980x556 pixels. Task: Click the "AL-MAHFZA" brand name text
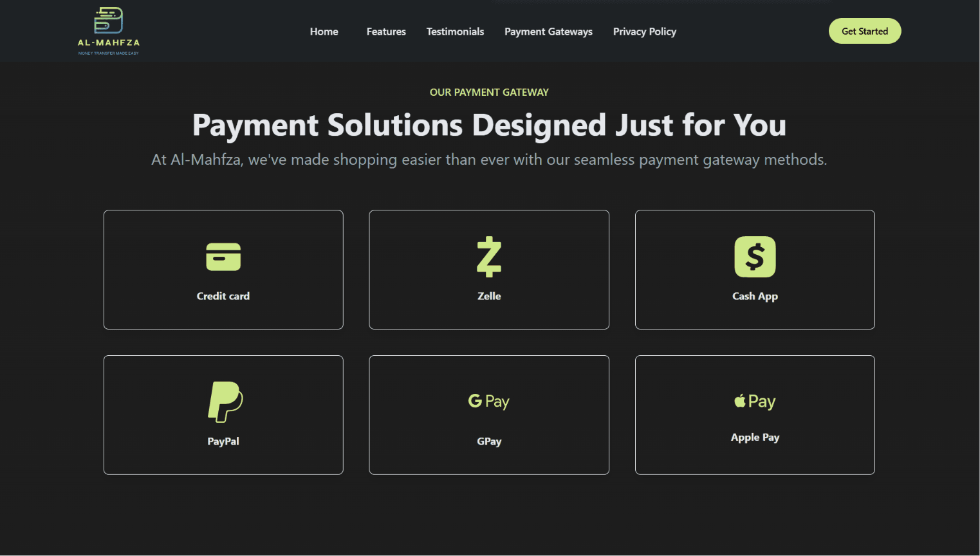pos(109,42)
